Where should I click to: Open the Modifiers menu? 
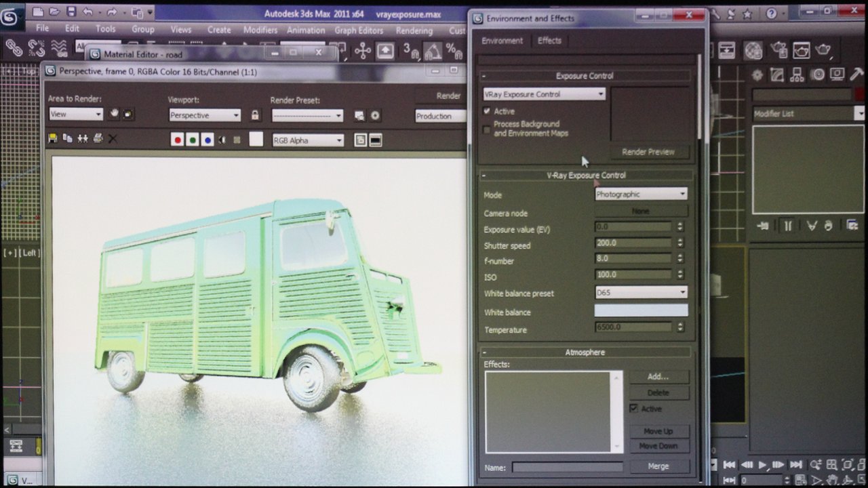point(260,30)
